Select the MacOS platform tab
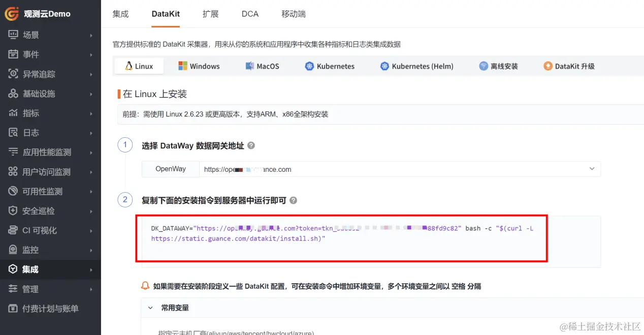 263,66
